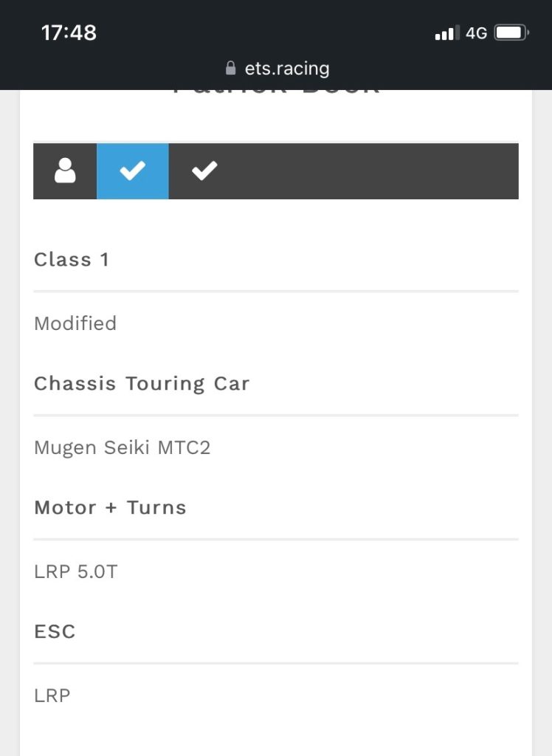Tap the battery status icon

pyautogui.click(x=511, y=32)
